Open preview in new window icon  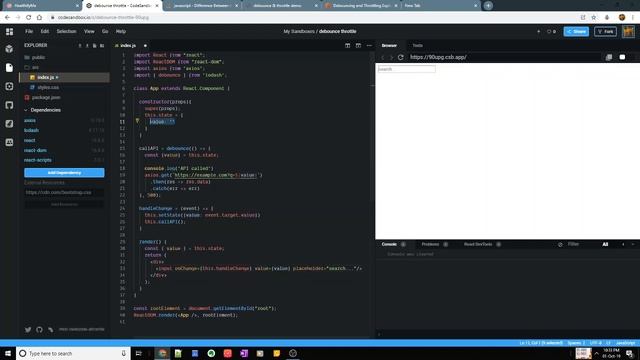coord(609,57)
